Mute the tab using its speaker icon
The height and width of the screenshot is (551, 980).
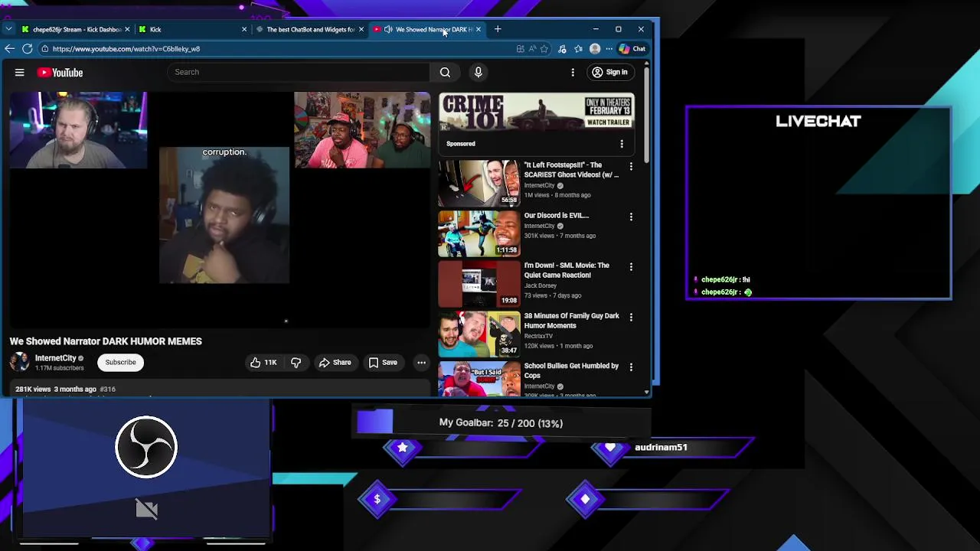388,29
